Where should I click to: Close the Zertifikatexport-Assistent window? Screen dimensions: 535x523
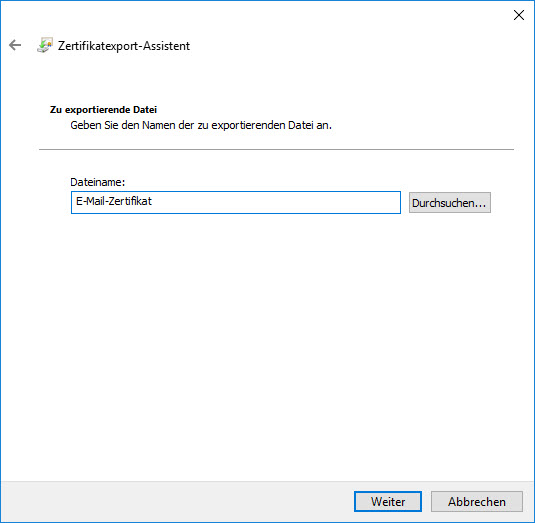(x=519, y=15)
